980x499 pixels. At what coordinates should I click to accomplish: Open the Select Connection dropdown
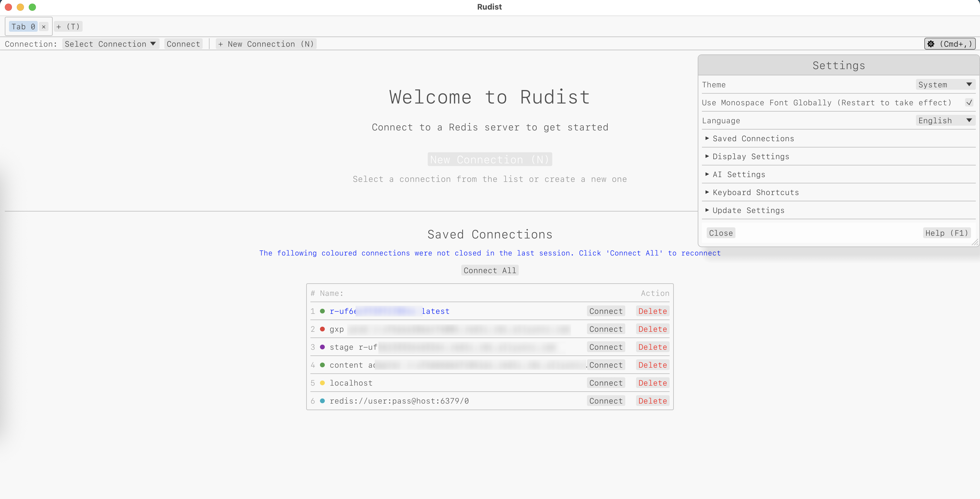tap(110, 44)
